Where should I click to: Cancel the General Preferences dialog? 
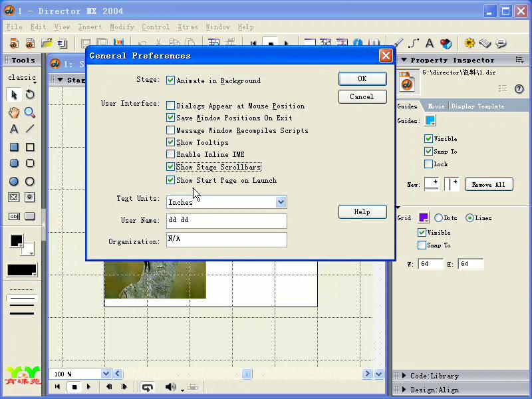click(x=362, y=96)
